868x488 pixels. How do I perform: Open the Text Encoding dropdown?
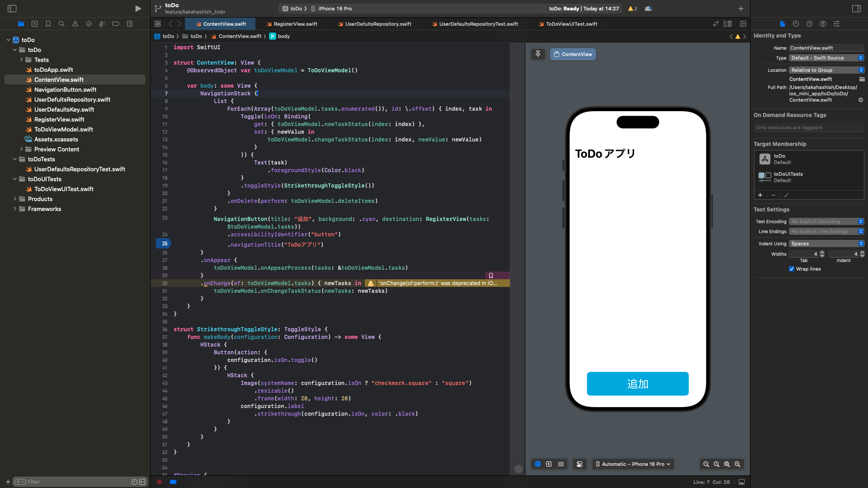pos(826,221)
